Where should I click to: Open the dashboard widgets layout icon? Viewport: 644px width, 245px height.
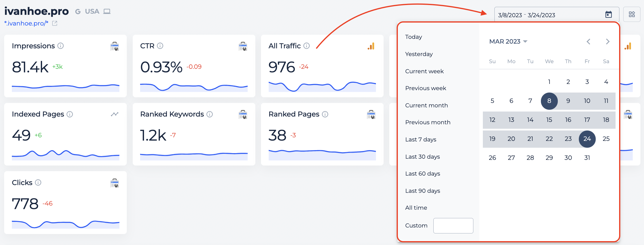(x=632, y=15)
